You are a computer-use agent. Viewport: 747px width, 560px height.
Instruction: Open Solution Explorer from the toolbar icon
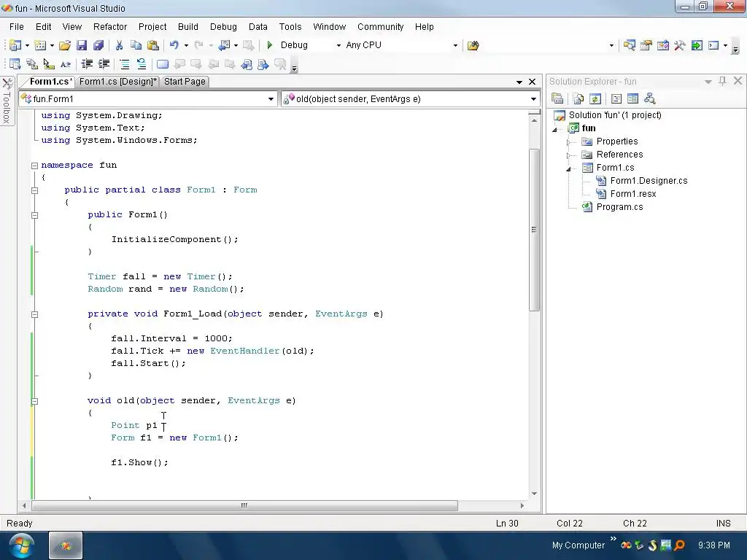click(x=630, y=45)
